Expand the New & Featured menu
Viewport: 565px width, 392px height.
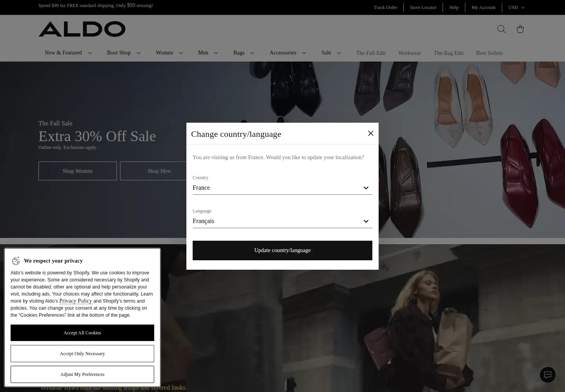tap(68, 53)
